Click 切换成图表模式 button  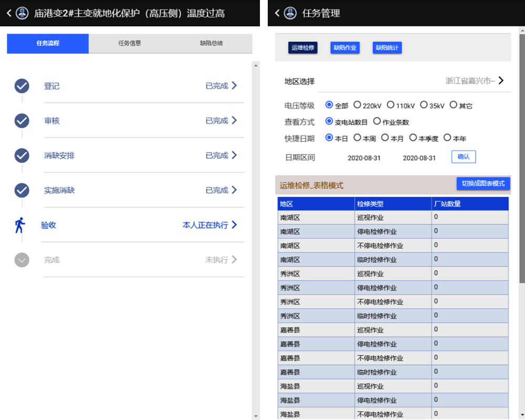(x=483, y=184)
